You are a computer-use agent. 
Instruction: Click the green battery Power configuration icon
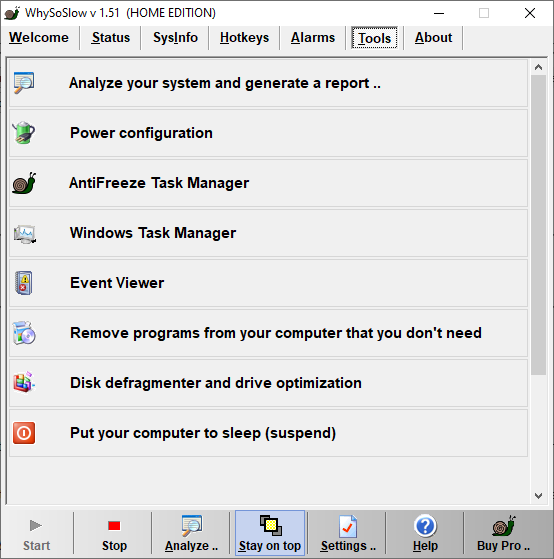pyautogui.click(x=24, y=133)
